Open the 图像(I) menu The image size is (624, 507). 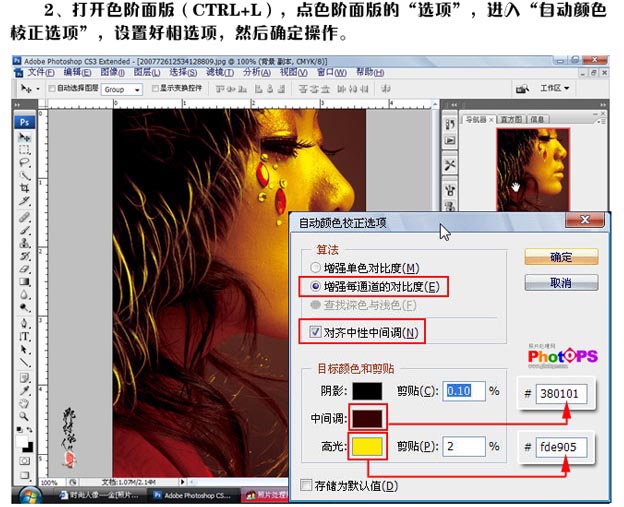(x=113, y=72)
